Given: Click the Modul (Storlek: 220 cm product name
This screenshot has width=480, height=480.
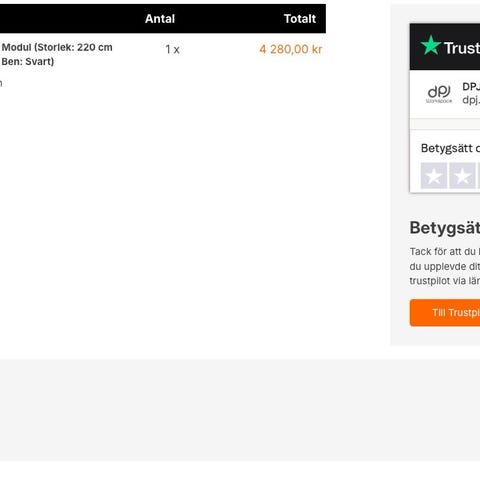Looking at the screenshot, I should (57, 47).
